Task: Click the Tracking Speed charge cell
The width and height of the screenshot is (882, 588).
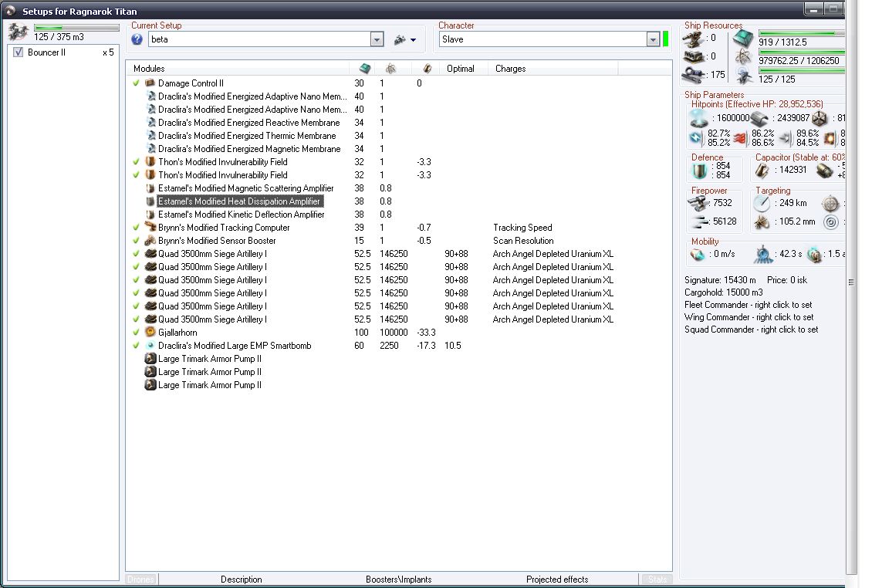Action: pos(522,228)
